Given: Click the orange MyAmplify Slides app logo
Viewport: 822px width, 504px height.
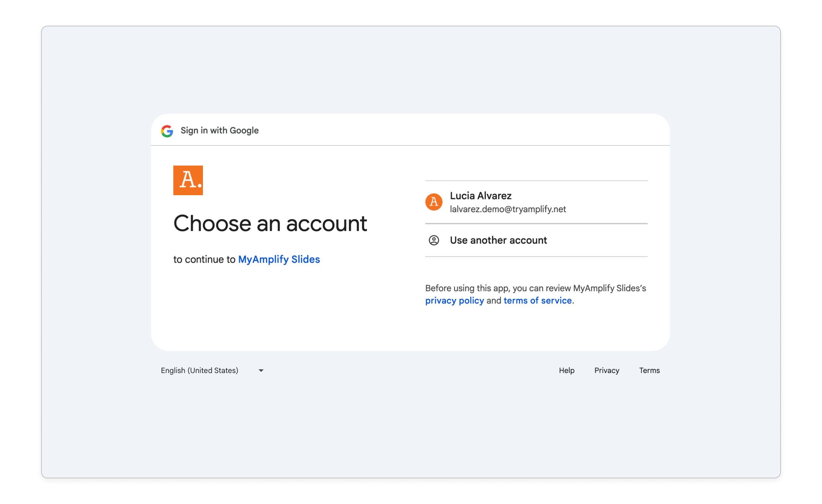Looking at the screenshot, I should 188,180.
